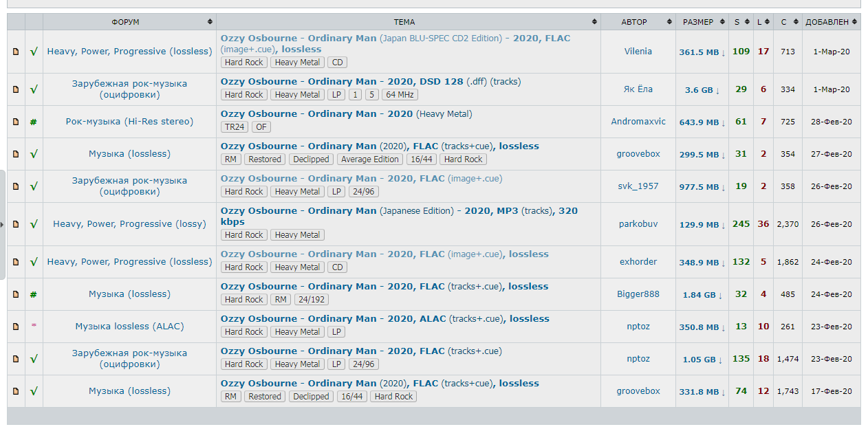This screenshot has width=868, height=440.
Task: Expand the collapsed left side panel handle
Action: pyautogui.click(x=3, y=224)
